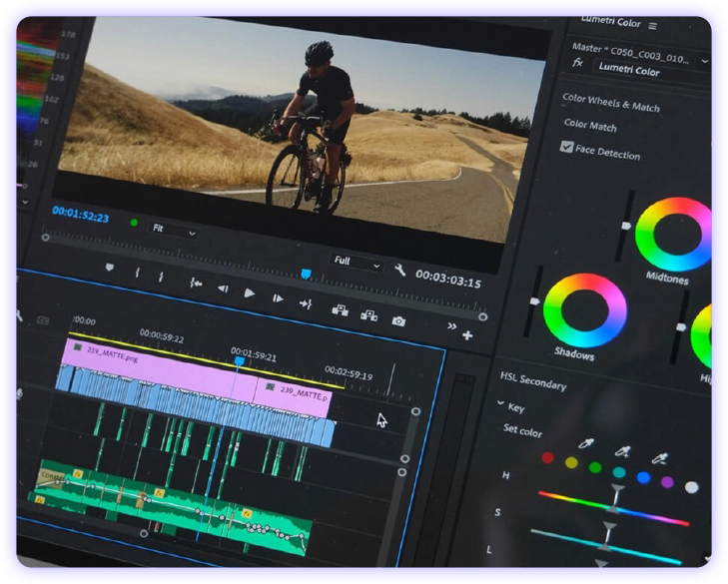
Task: Select the subtract-color eyedropper with minus
Action: [658, 459]
